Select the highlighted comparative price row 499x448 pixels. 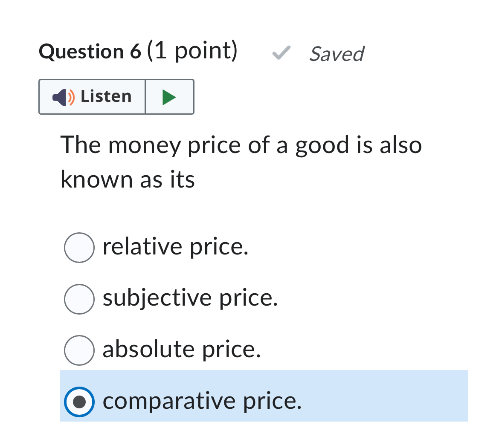tap(203, 401)
